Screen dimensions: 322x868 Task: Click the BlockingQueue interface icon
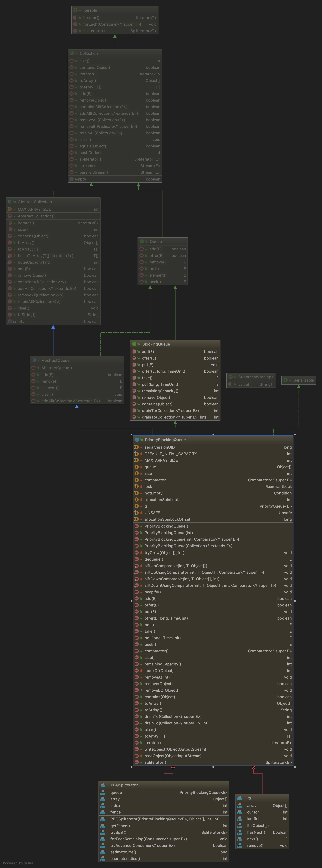point(134,344)
